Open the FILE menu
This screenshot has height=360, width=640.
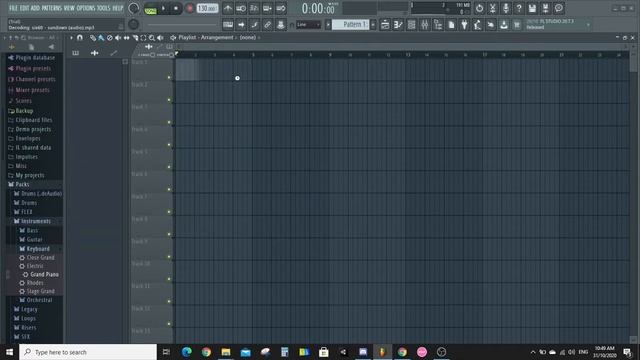[x=13, y=8]
